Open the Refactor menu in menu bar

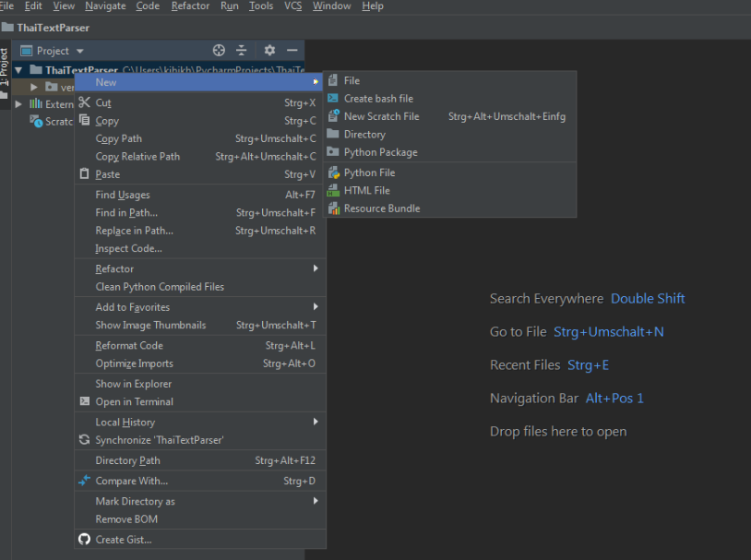coord(190,6)
